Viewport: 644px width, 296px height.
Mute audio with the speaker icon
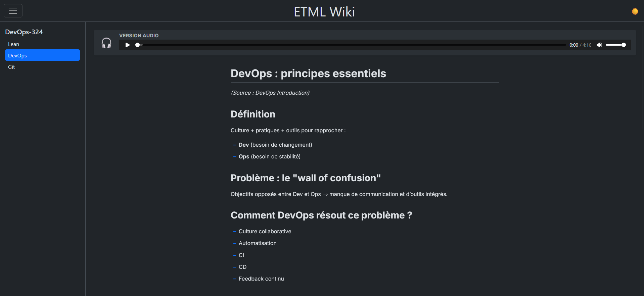tap(599, 45)
